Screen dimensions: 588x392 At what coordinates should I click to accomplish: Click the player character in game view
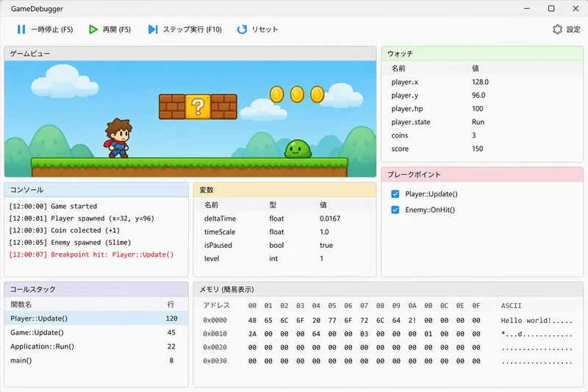(x=118, y=138)
